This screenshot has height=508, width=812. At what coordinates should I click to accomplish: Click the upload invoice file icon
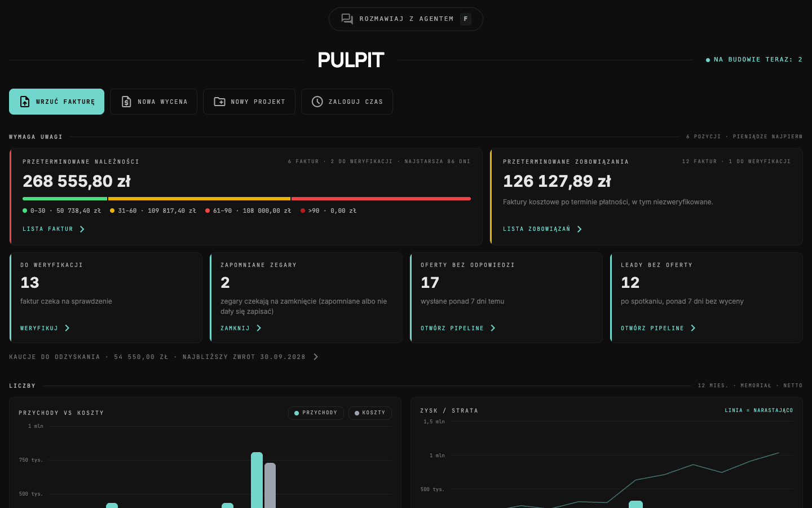pyautogui.click(x=25, y=102)
